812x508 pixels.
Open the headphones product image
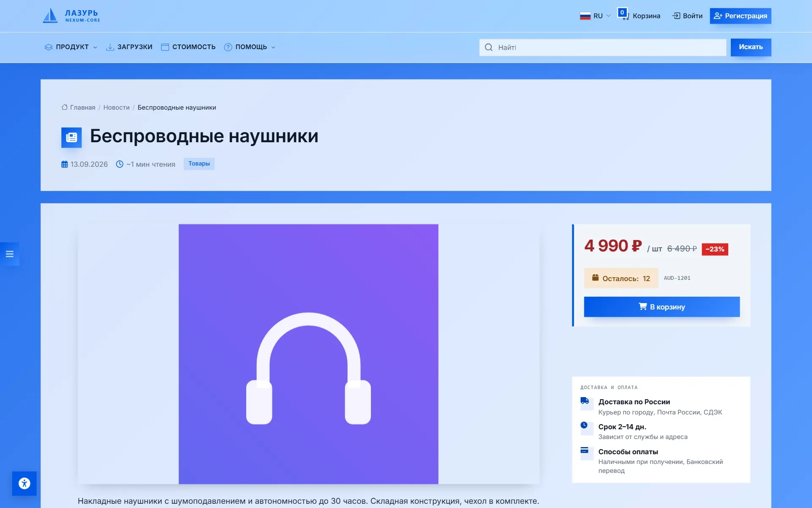308,354
